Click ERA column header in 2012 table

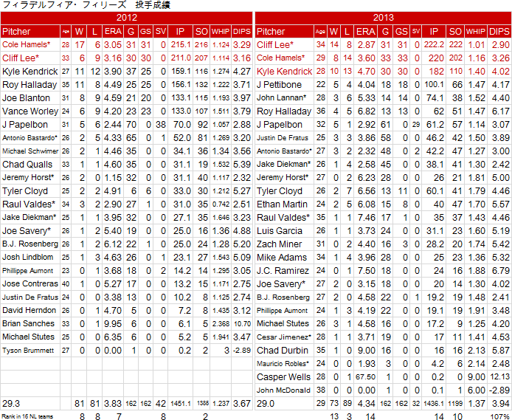(113, 31)
